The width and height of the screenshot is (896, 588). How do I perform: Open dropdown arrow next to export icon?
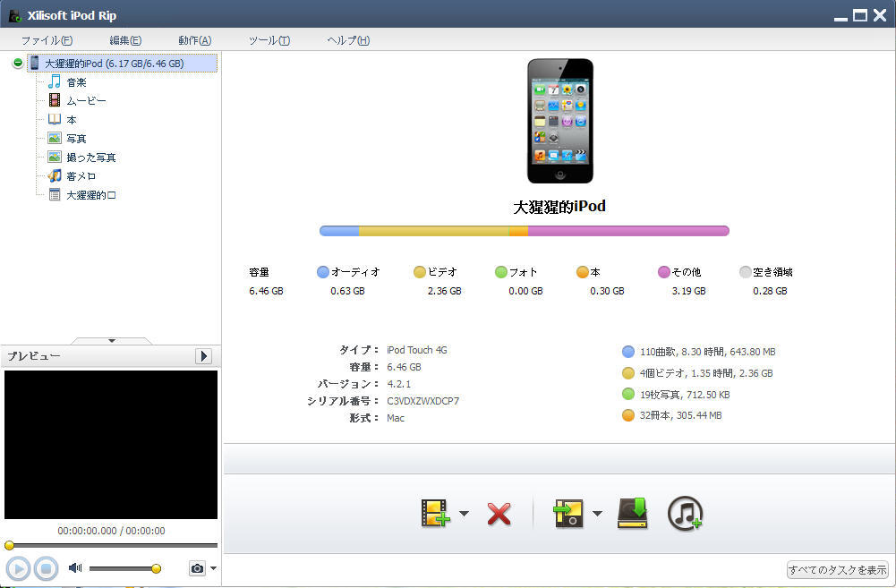[x=597, y=513]
